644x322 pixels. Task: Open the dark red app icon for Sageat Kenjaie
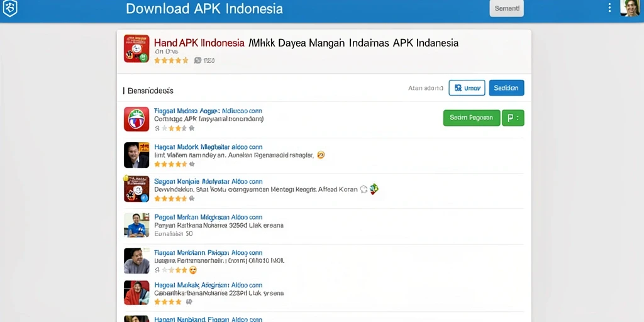click(x=136, y=189)
